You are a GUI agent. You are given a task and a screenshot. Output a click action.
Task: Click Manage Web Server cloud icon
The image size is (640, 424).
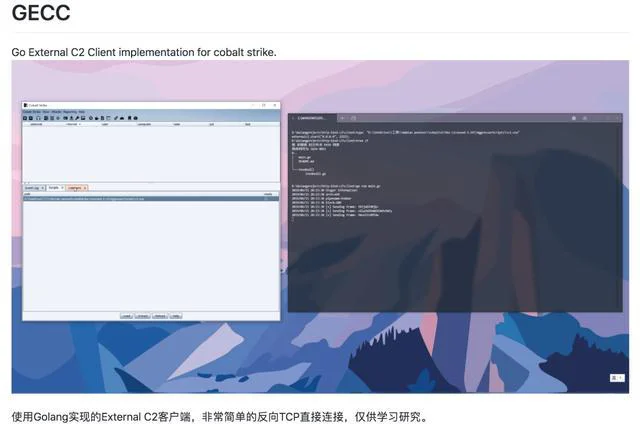pyautogui.click(x=122, y=118)
